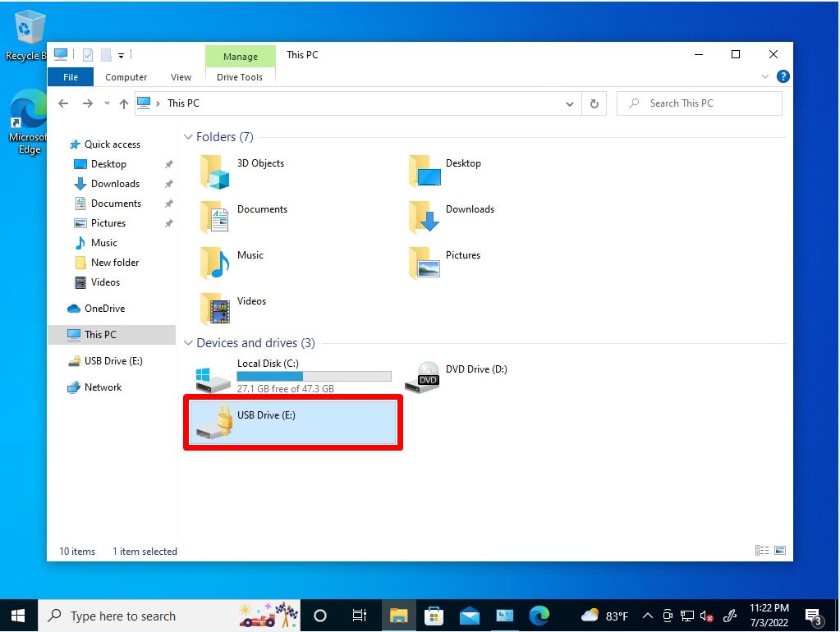Switch to details view icon in status bar
This screenshot has width=840, height=632.
(x=762, y=551)
